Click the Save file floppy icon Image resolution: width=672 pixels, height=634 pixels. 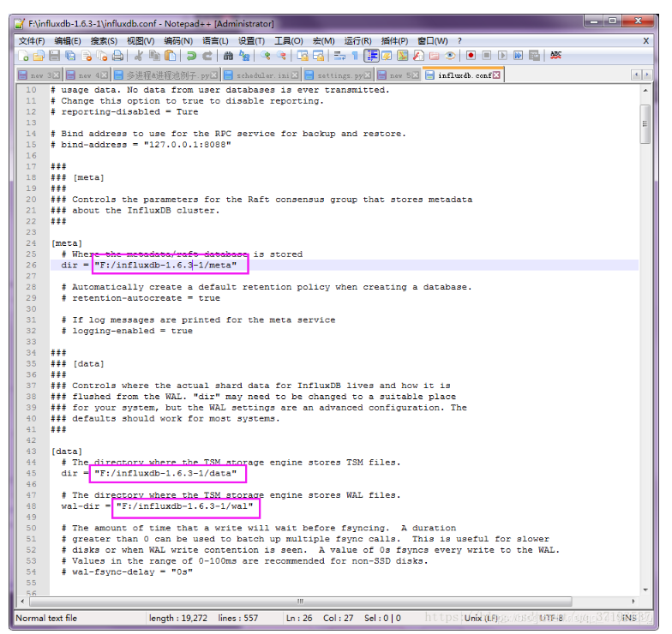pyautogui.click(x=55, y=56)
